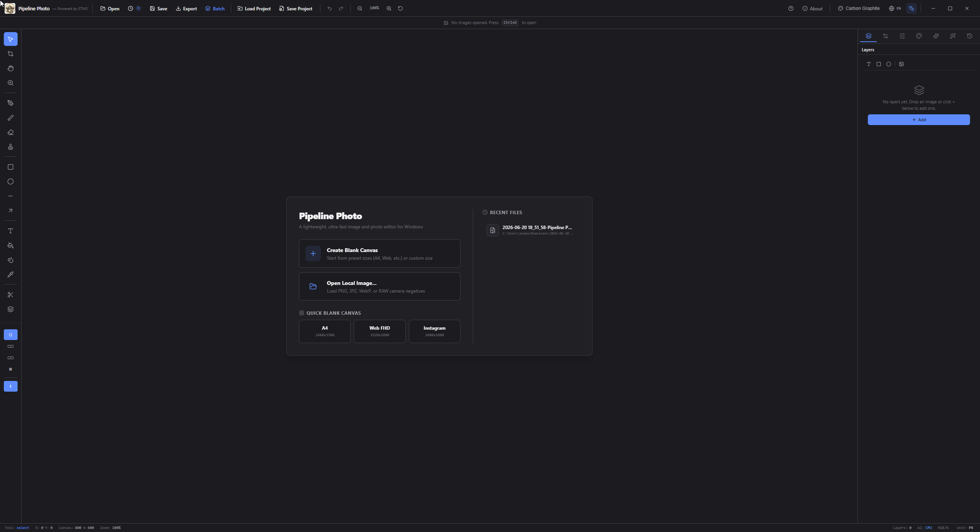
Task: Open the History clock tab
Action: [x=969, y=36]
